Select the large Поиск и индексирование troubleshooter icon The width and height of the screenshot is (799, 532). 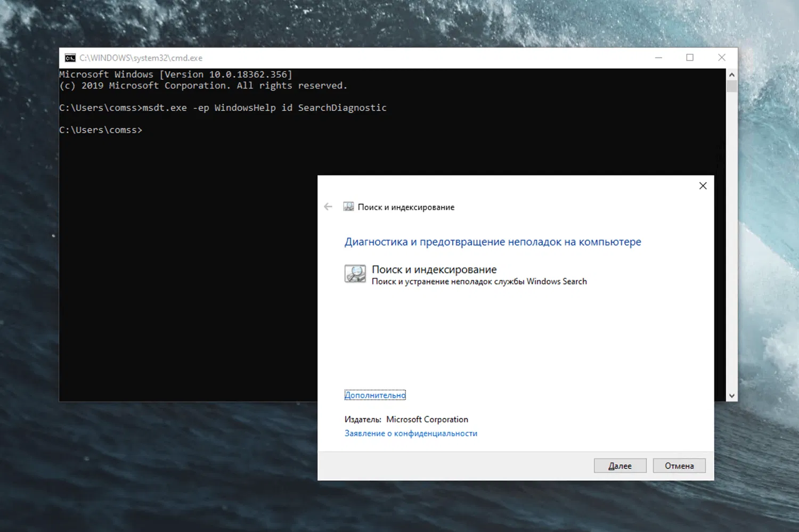point(355,274)
